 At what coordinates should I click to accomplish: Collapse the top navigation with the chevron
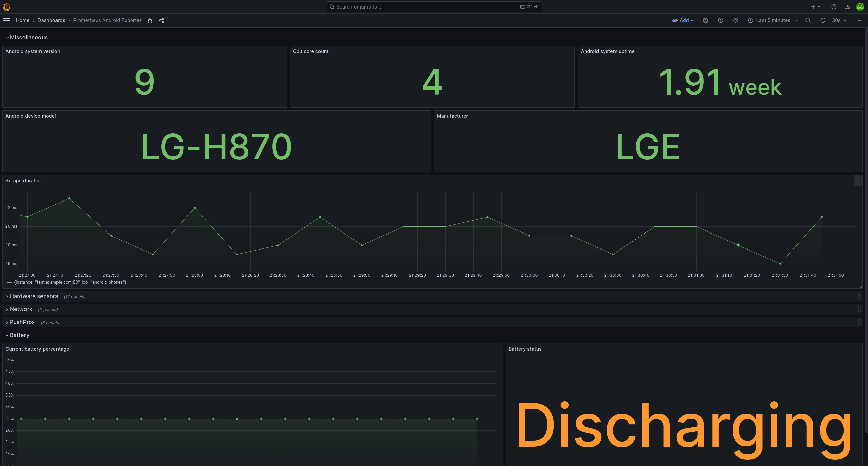[859, 20]
